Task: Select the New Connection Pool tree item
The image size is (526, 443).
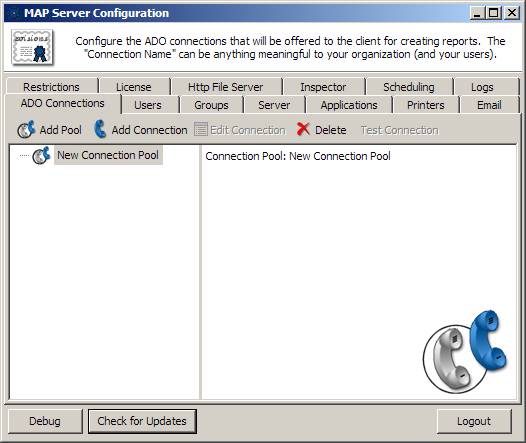Action: [108, 155]
